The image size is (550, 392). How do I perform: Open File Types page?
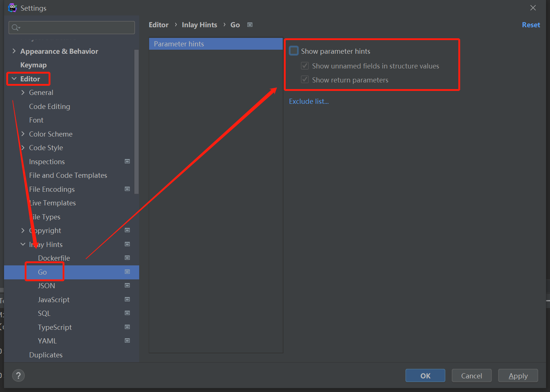tap(45, 217)
